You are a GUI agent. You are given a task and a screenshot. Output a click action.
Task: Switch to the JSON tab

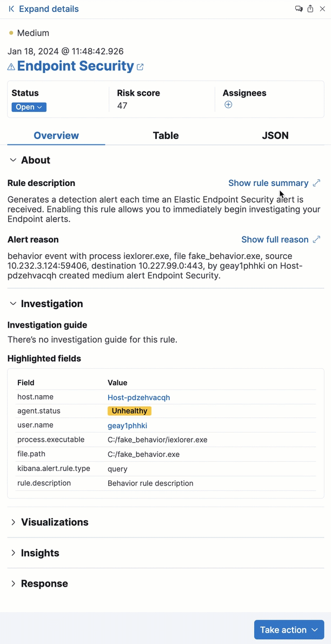tap(275, 136)
